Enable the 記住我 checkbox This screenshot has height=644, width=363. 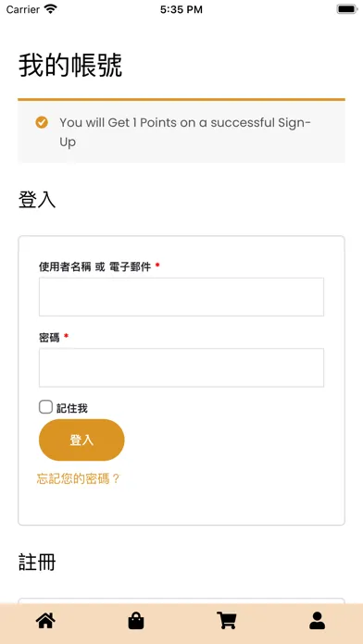[45, 407]
